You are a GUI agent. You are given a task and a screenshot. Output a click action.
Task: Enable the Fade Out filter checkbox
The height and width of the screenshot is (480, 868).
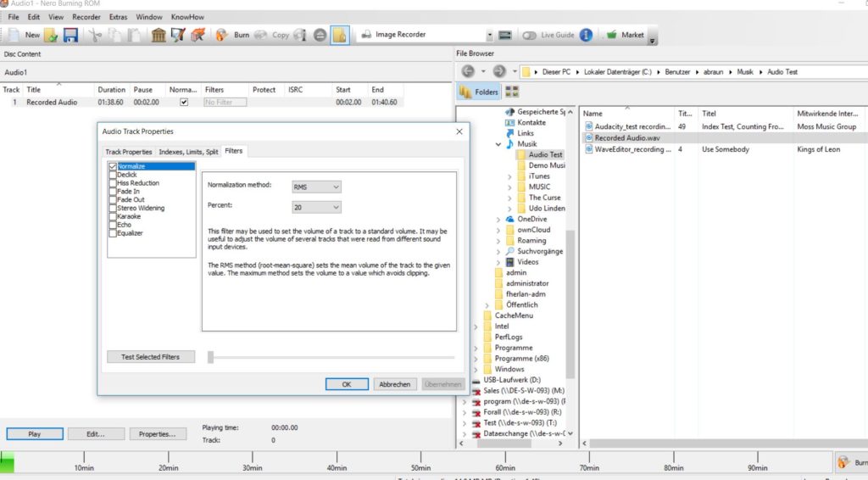coord(113,199)
